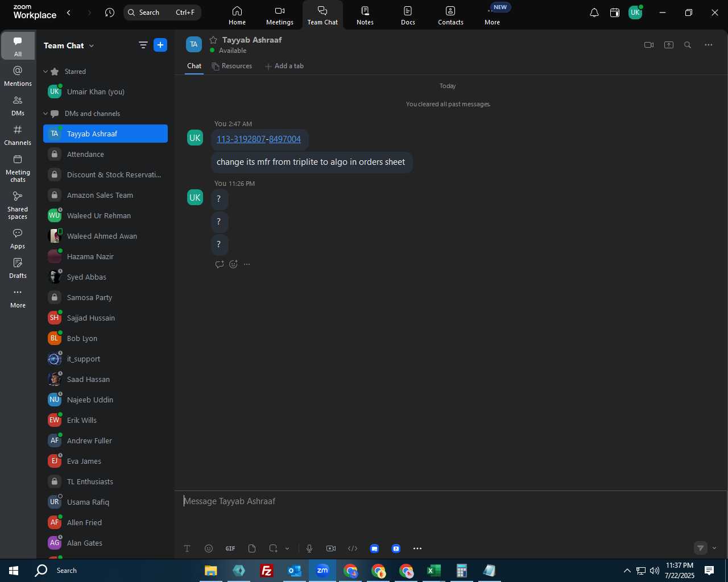Open the Attendance channel

point(105,154)
